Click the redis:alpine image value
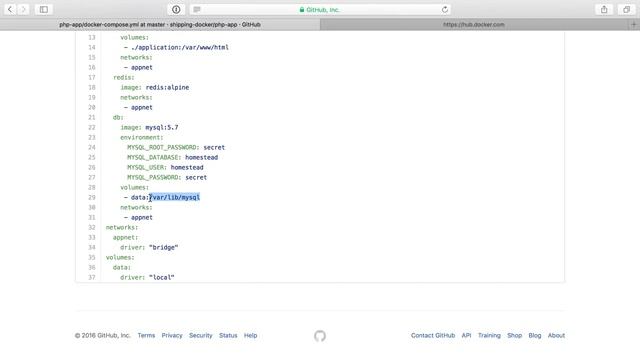This screenshot has height=360, width=640. (167, 87)
